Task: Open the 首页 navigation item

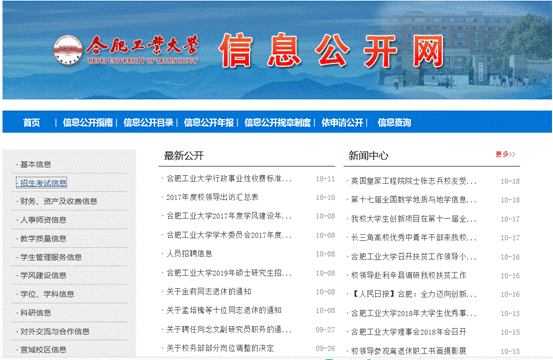Action: click(x=32, y=123)
